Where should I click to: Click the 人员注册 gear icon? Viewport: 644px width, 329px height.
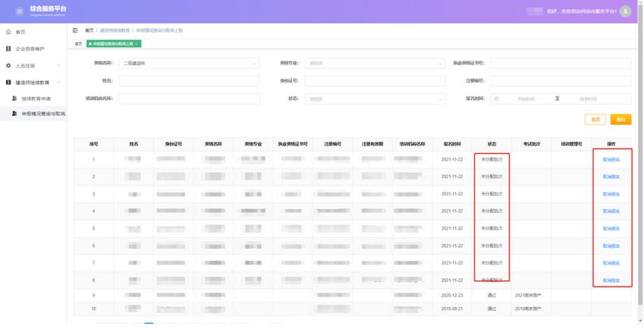click(x=8, y=66)
